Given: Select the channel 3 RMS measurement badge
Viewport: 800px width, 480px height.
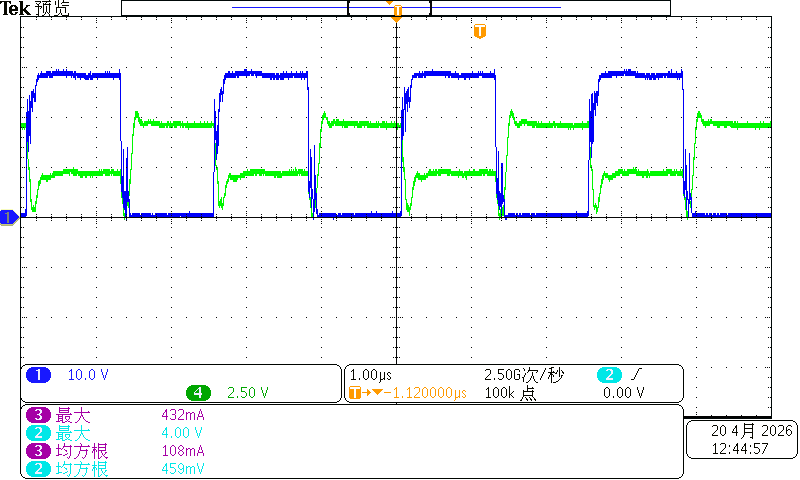Looking at the screenshot, I should (38, 451).
